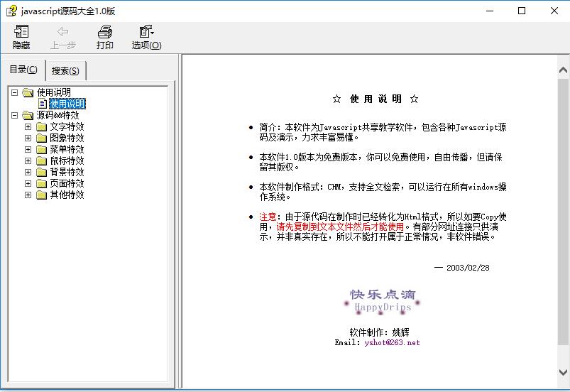
Task: Click the 图象特效 folder icon
Action: pos(41,138)
